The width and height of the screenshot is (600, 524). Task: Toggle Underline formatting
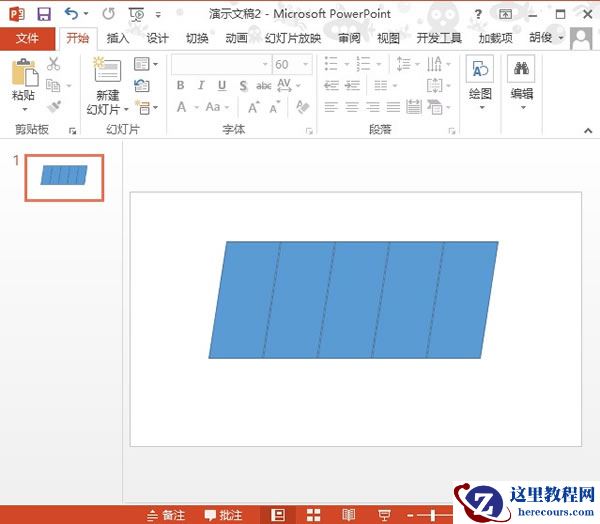point(222,85)
